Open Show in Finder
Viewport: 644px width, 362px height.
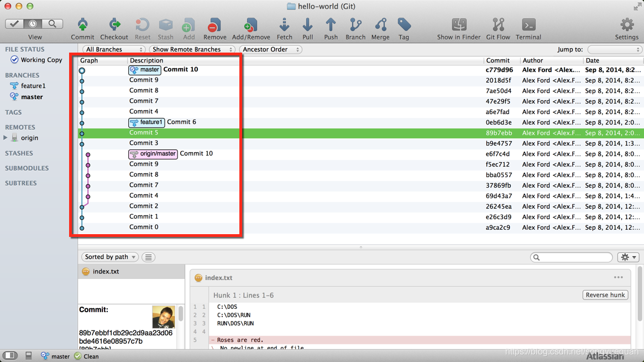[459, 25]
